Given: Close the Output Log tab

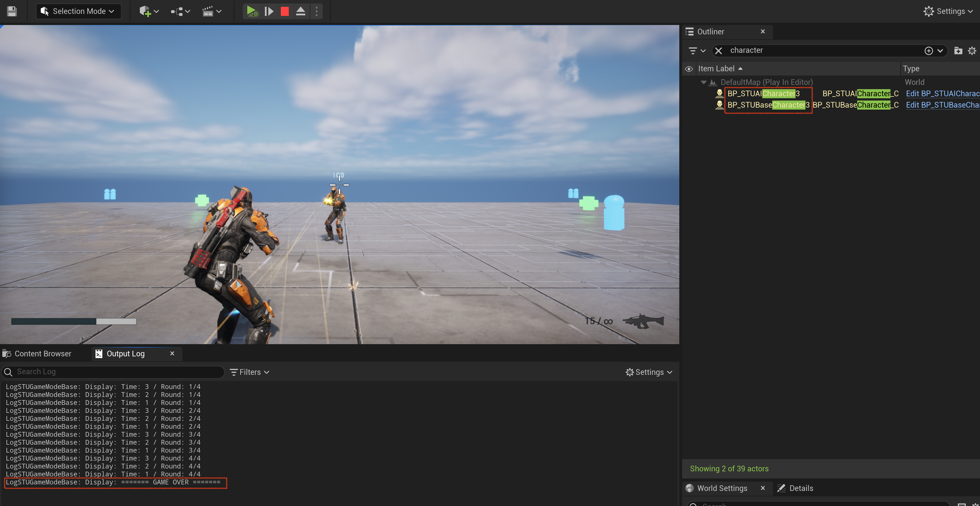Looking at the screenshot, I should click(172, 354).
